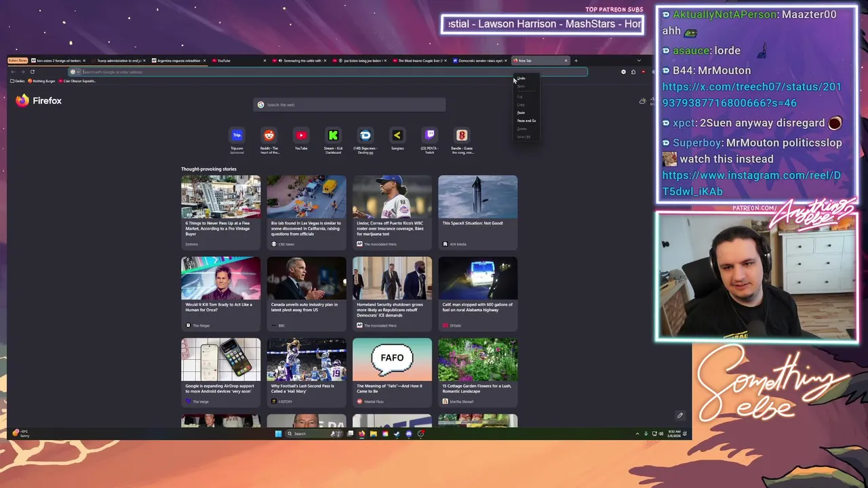Open File Explorer from the taskbar

(x=373, y=434)
